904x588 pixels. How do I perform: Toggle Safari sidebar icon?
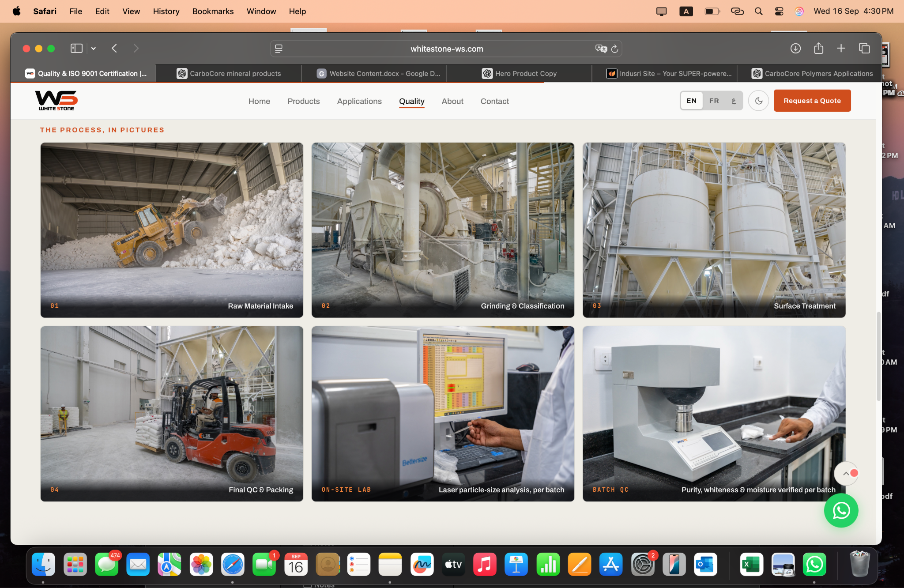76,48
